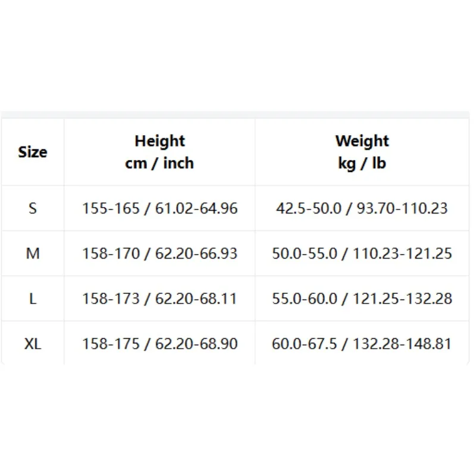Click the word Height in header

[x=159, y=142]
